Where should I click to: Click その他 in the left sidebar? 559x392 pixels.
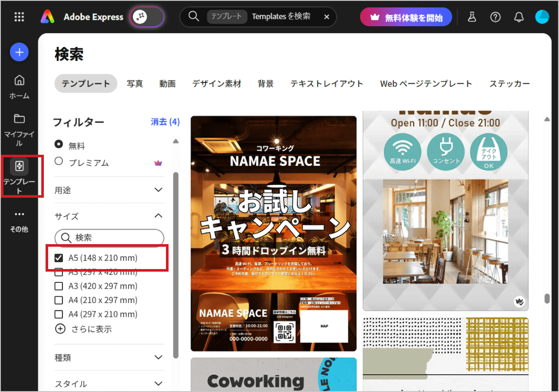pos(19,220)
